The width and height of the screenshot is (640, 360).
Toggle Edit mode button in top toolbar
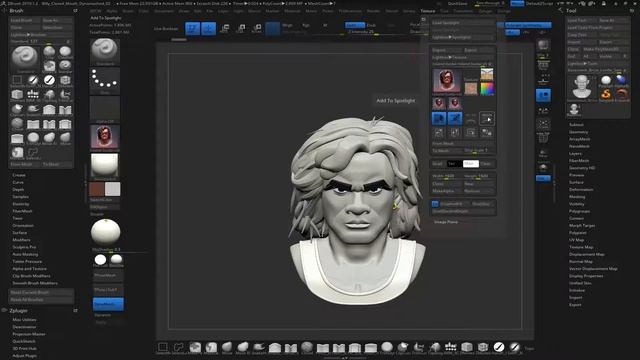click(193, 29)
